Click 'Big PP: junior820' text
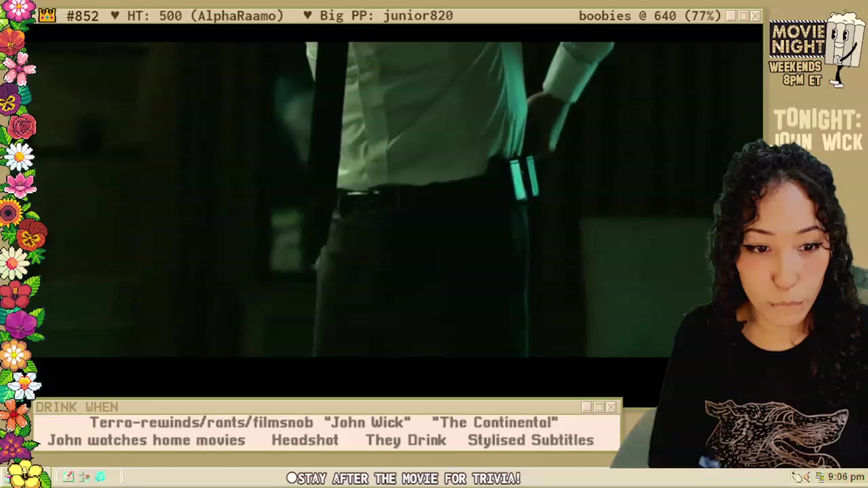The height and width of the screenshot is (488, 868). coord(387,16)
